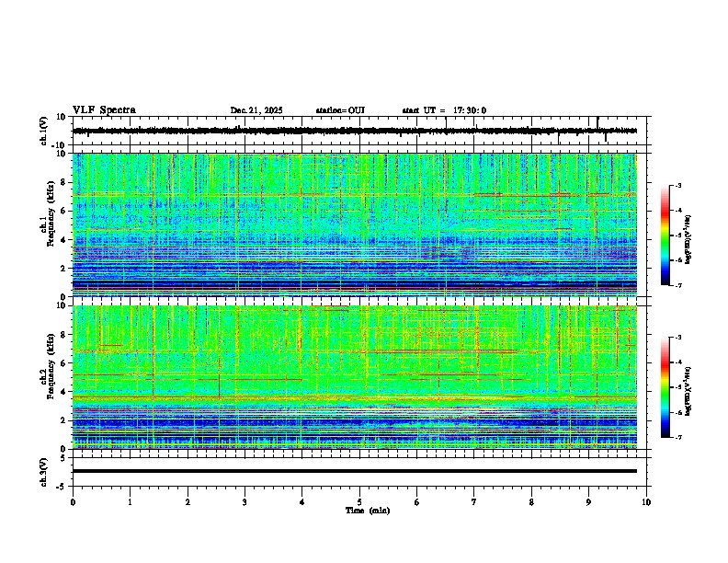Click the "-7" label on ch.2 color bar
Viewport: 728px width, 563px height.
click(x=677, y=437)
